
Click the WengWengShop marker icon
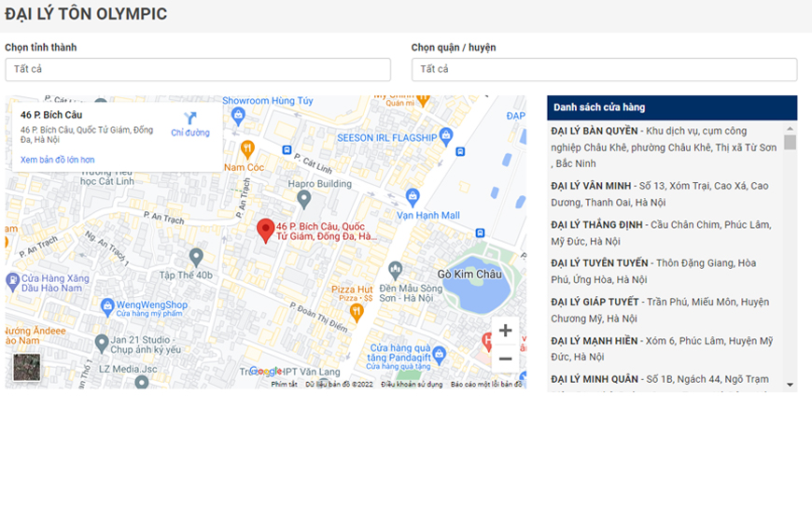pos(106,307)
